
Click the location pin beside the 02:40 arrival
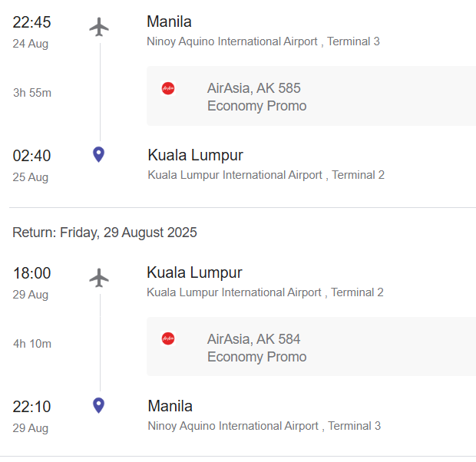[98, 155]
